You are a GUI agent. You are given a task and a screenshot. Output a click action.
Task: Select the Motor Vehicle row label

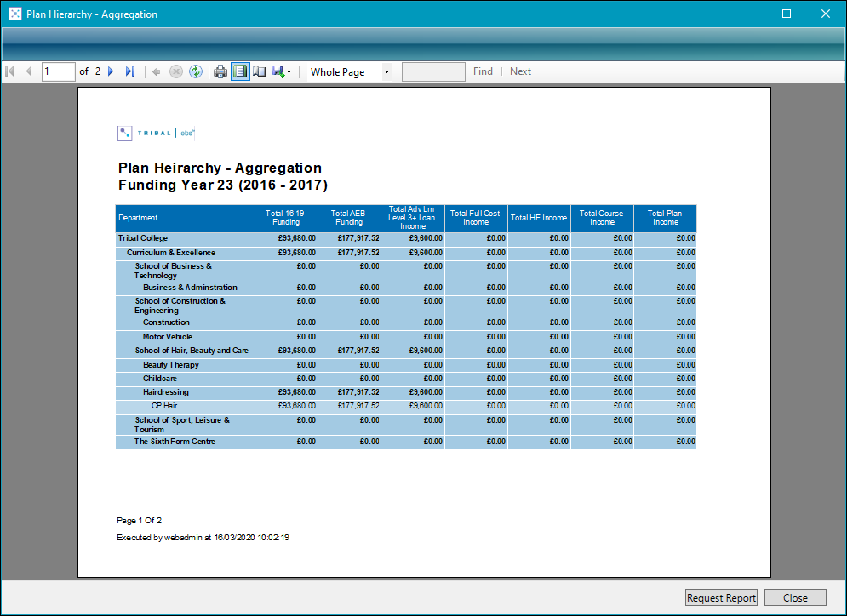pyautogui.click(x=168, y=337)
